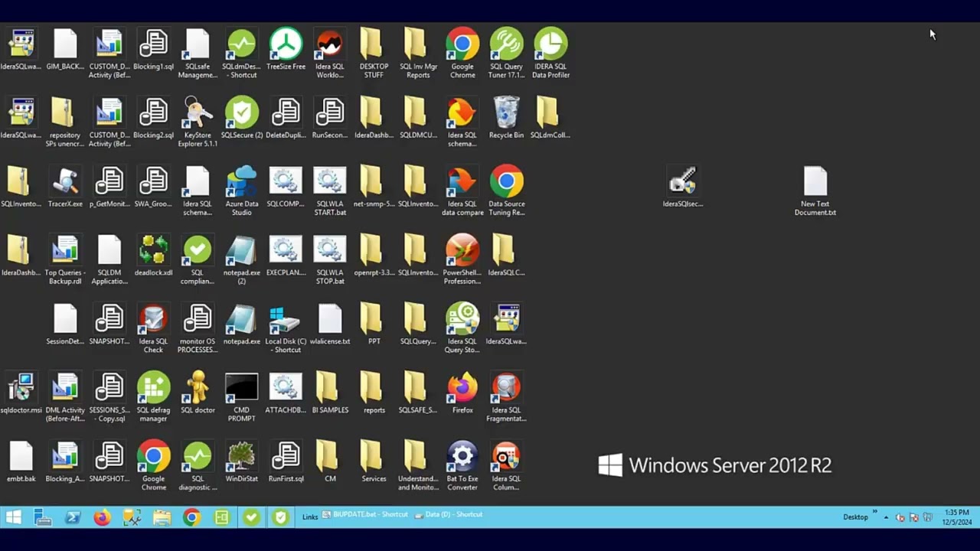Launch Windows PowerShell from taskbar

[73, 517]
